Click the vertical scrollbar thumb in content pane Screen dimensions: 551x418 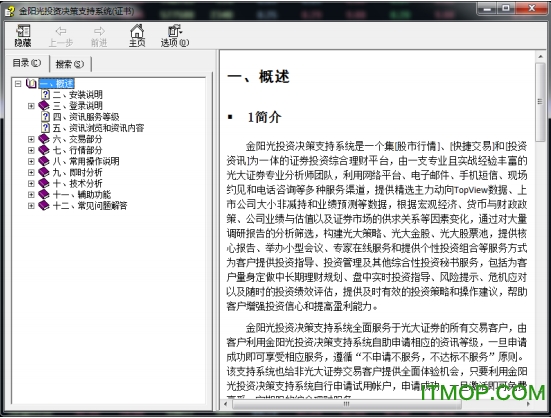pyautogui.click(x=540, y=102)
